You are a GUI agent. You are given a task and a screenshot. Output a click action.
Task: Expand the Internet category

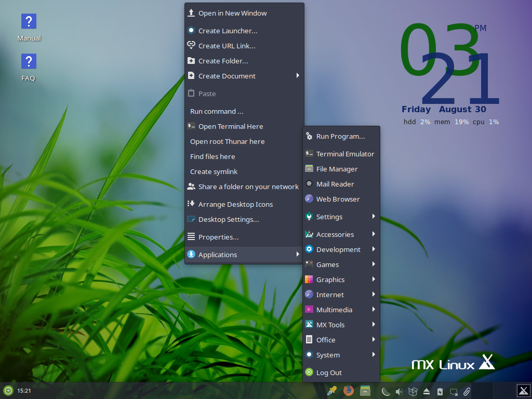(x=341, y=295)
